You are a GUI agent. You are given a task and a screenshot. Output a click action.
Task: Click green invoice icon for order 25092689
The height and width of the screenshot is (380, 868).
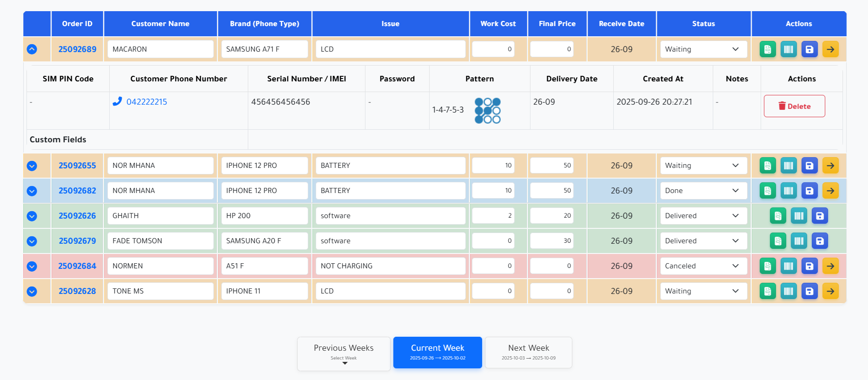(x=767, y=49)
